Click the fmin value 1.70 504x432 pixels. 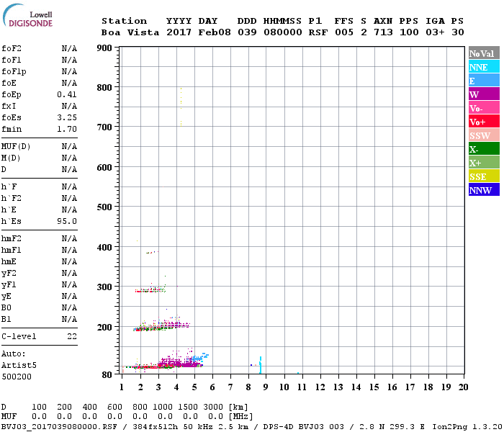point(67,129)
